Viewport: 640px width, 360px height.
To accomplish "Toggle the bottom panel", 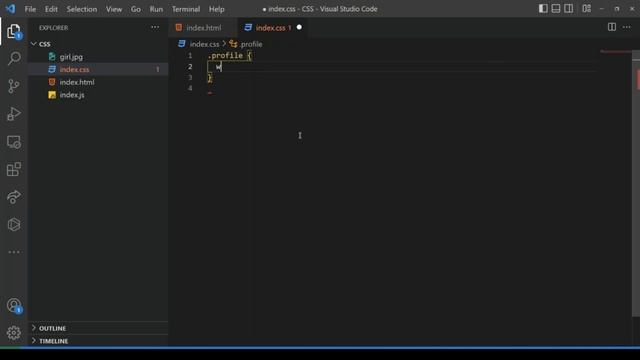I will (x=556, y=9).
